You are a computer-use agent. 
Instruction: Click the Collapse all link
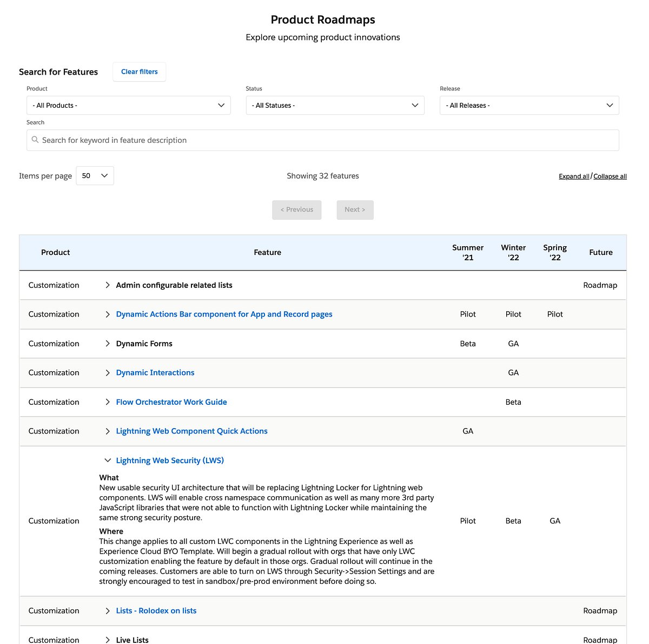pyautogui.click(x=610, y=176)
